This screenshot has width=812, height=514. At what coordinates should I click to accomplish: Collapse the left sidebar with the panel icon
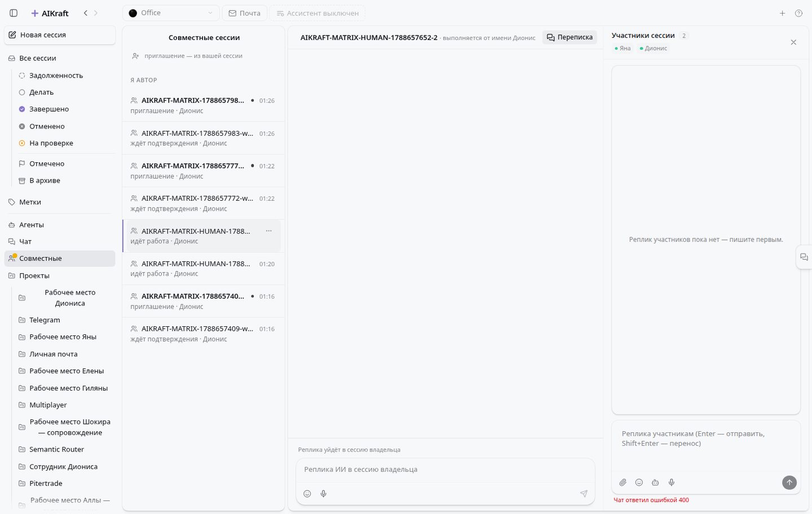pos(14,13)
